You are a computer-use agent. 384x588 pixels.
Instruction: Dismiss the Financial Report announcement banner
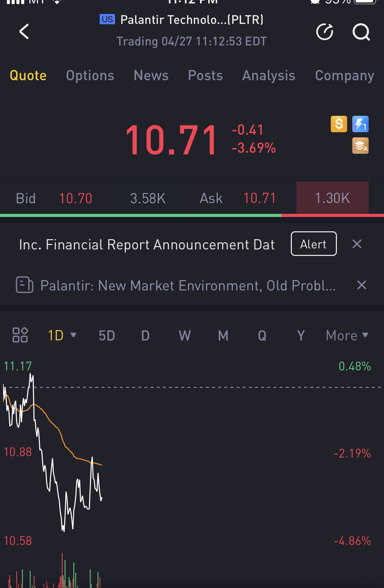tap(357, 244)
